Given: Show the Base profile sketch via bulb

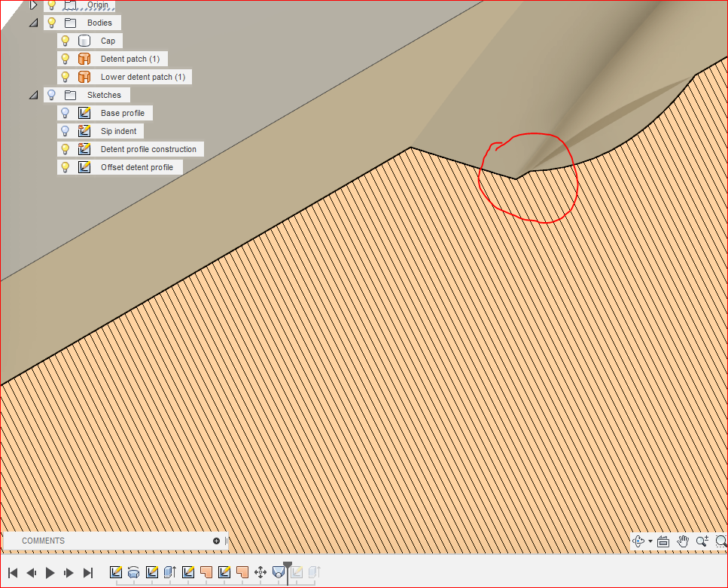Looking at the screenshot, I should click(x=65, y=114).
